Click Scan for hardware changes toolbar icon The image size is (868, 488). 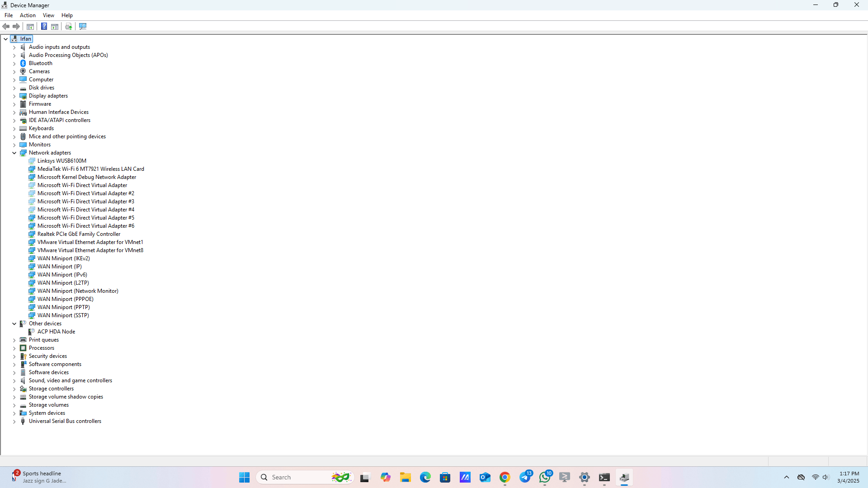tap(83, 27)
